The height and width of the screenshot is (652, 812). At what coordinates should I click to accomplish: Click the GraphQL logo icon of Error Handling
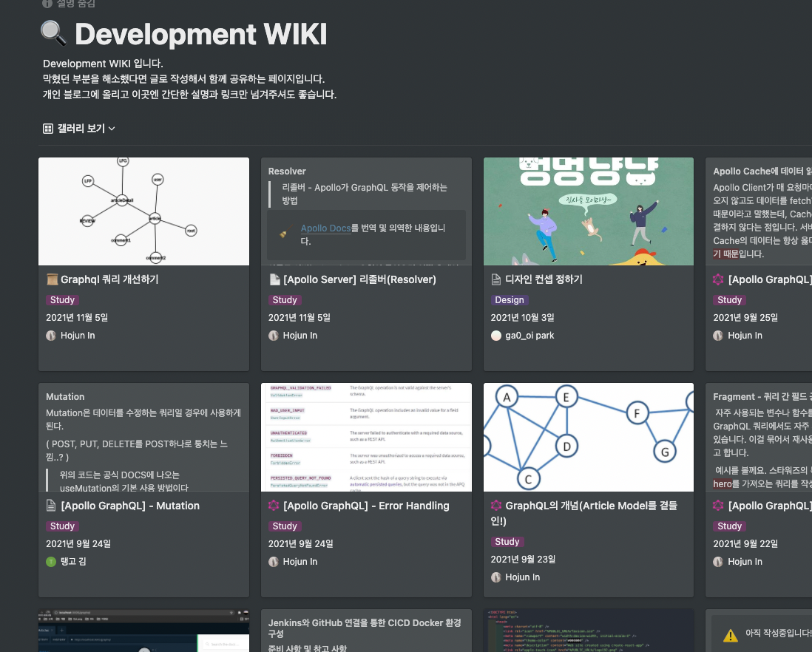tap(274, 506)
